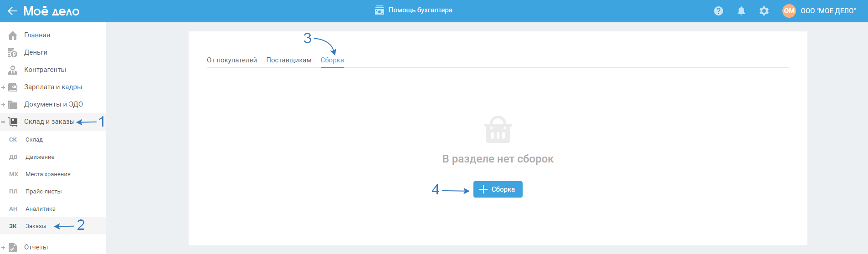Open the help question mark icon
868x254 pixels.
click(x=719, y=11)
